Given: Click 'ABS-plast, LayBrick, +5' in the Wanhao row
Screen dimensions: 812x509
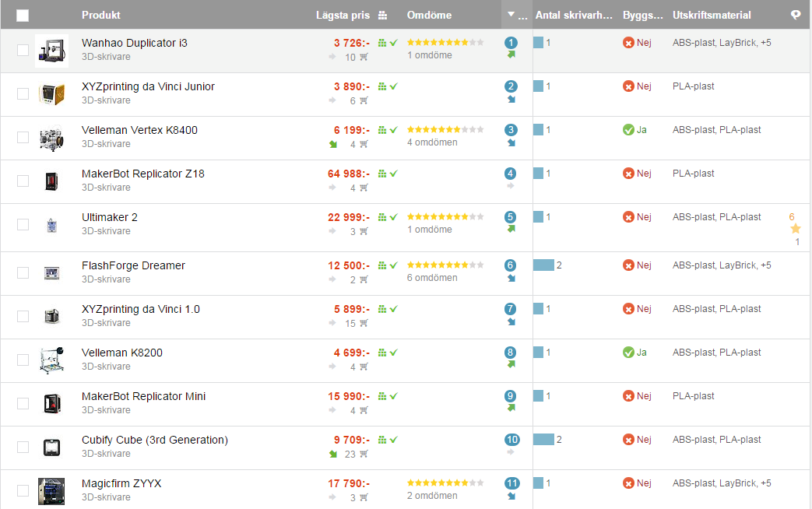Looking at the screenshot, I should (722, 43).
